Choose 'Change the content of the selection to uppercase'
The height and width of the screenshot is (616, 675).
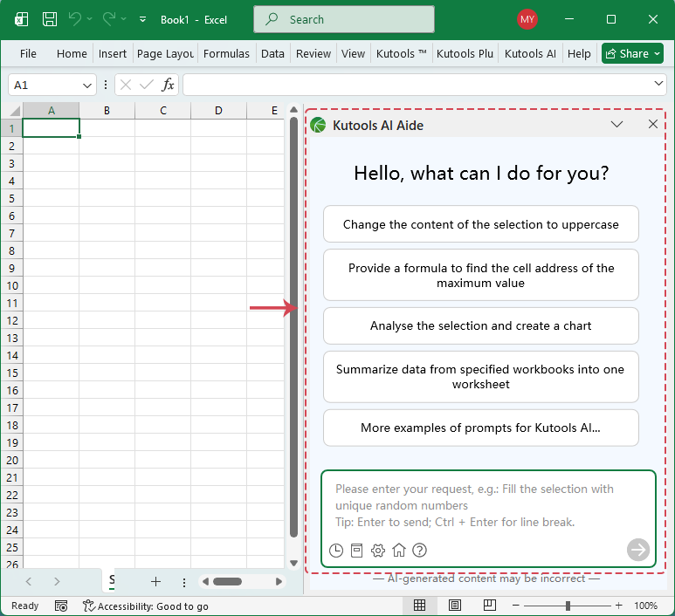[x=481, y=224]
